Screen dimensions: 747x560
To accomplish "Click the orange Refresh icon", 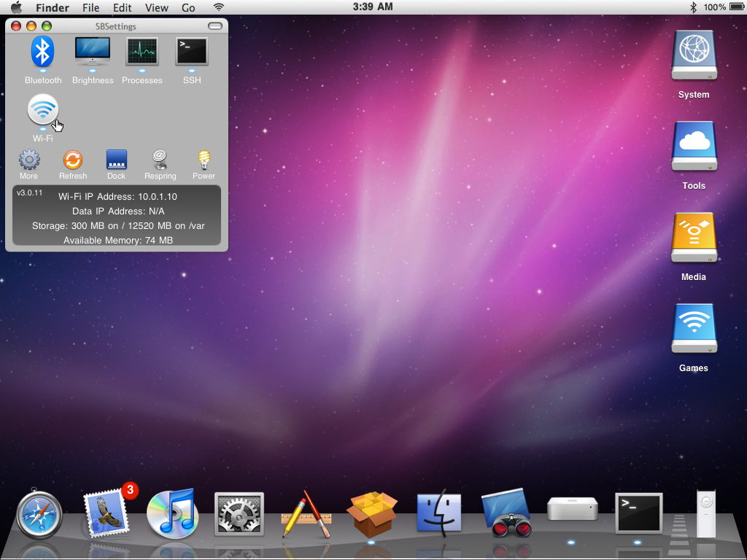I will pyautogui.click(x=73, y=160).
